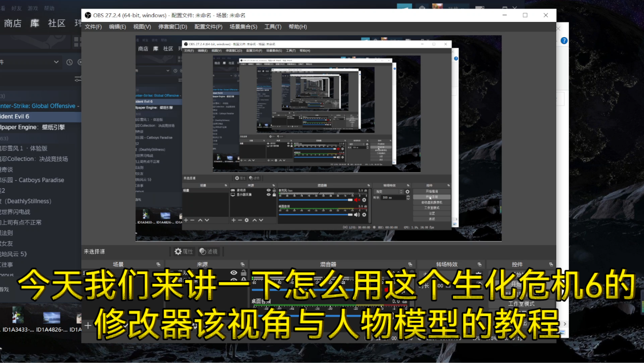This screenshot has height=363, width=644.
Task: Undock the 混音器 panel with its float icon
Action: coord(410,265)
